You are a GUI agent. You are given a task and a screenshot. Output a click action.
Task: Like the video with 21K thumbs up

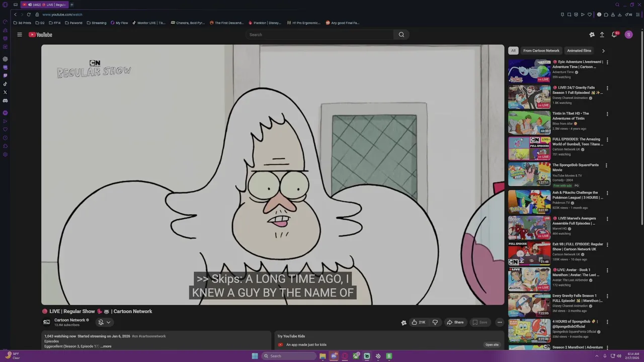419,322
